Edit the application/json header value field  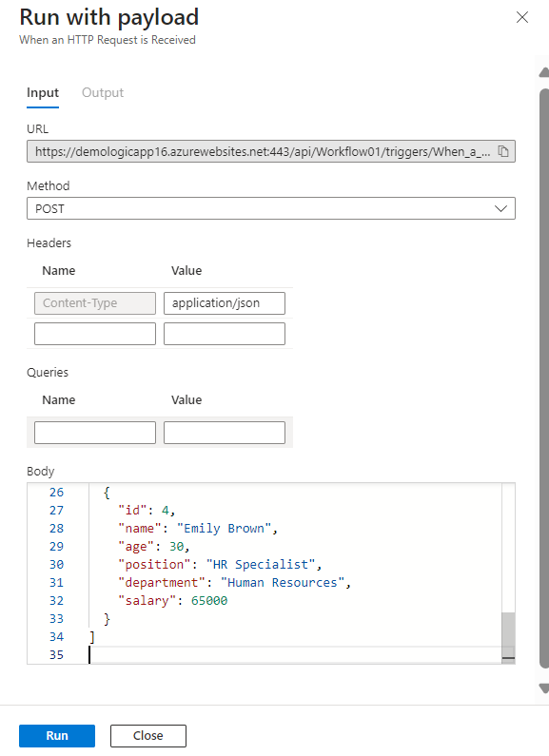[x=225, y=303]
